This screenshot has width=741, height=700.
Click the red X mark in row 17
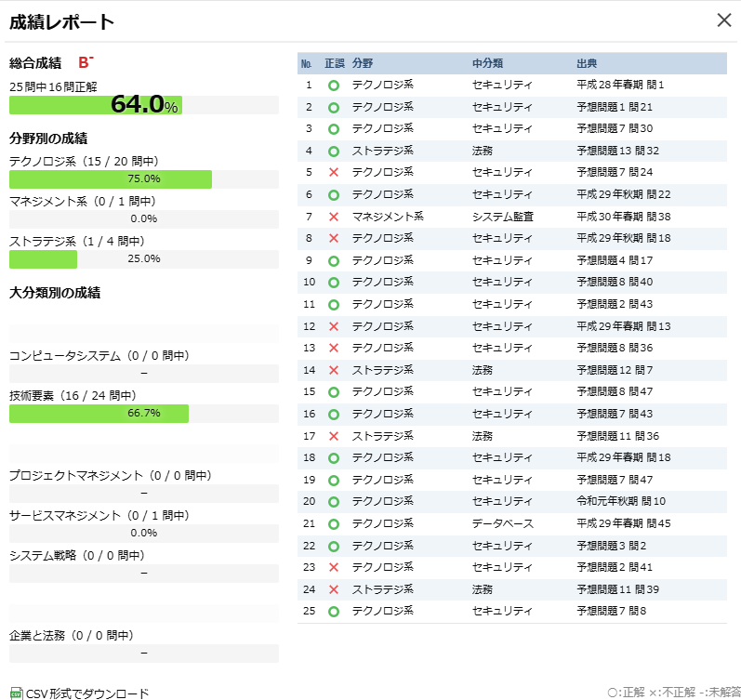(x=334, y=436)
